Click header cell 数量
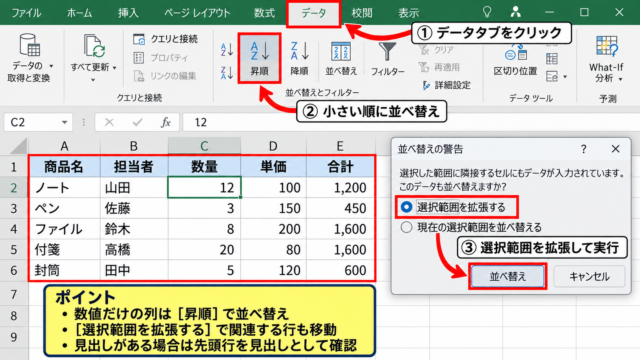 [x=204, y=167]
